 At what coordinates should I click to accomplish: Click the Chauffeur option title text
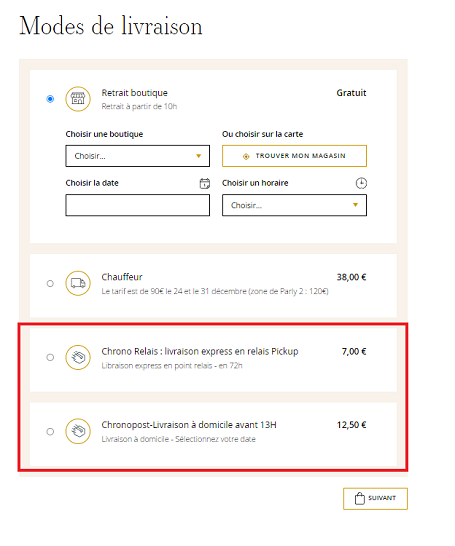pos(122,277)
